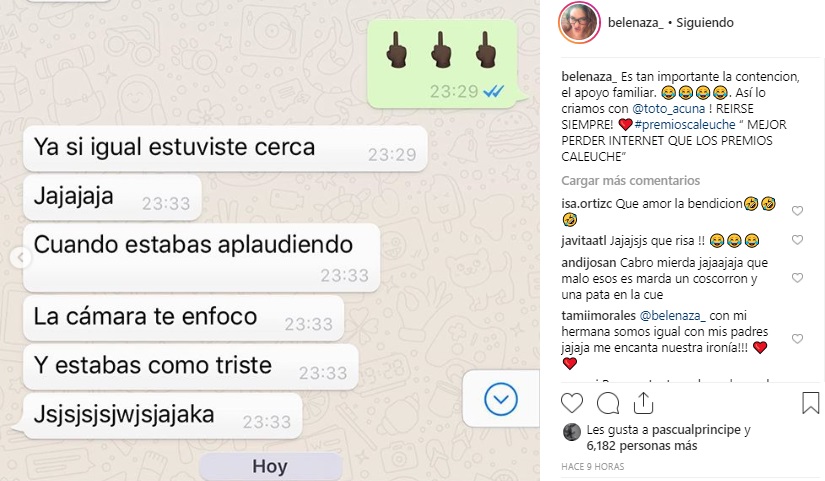Like isa.ortizc's comment heart
This screenshot has height=481, width=825.
point(798,211)
